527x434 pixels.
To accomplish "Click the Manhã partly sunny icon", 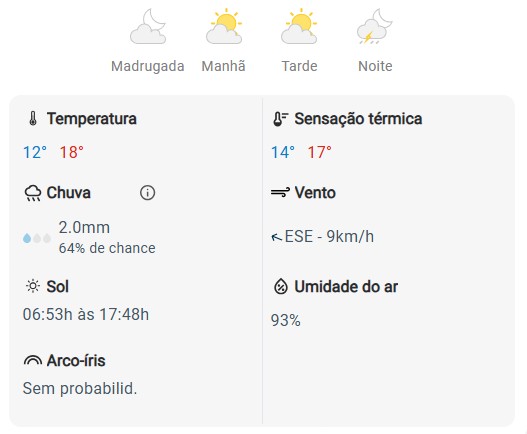I will pyautogui.click(x=224, y=27).
